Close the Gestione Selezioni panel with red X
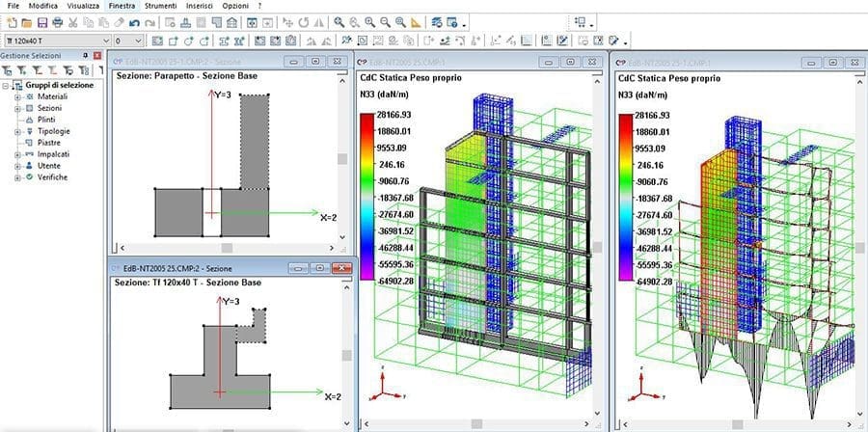The image size is (868, 432). [x=97, y=56]
